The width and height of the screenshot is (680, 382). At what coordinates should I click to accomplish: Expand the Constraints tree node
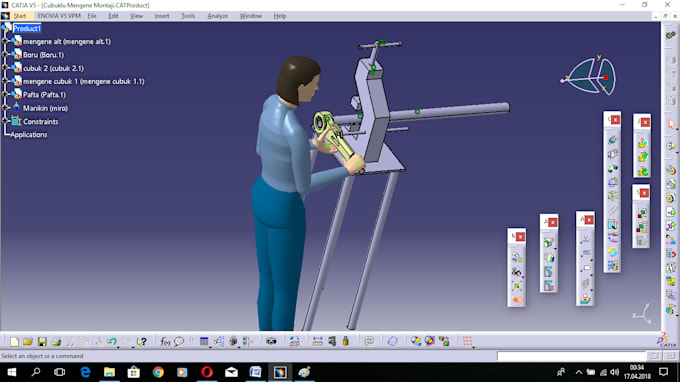[5, 121]
